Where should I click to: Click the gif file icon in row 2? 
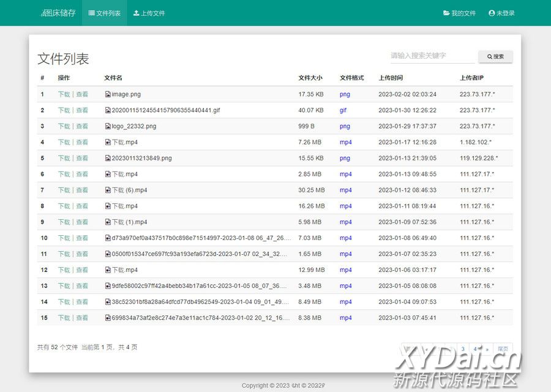point(108,110)
